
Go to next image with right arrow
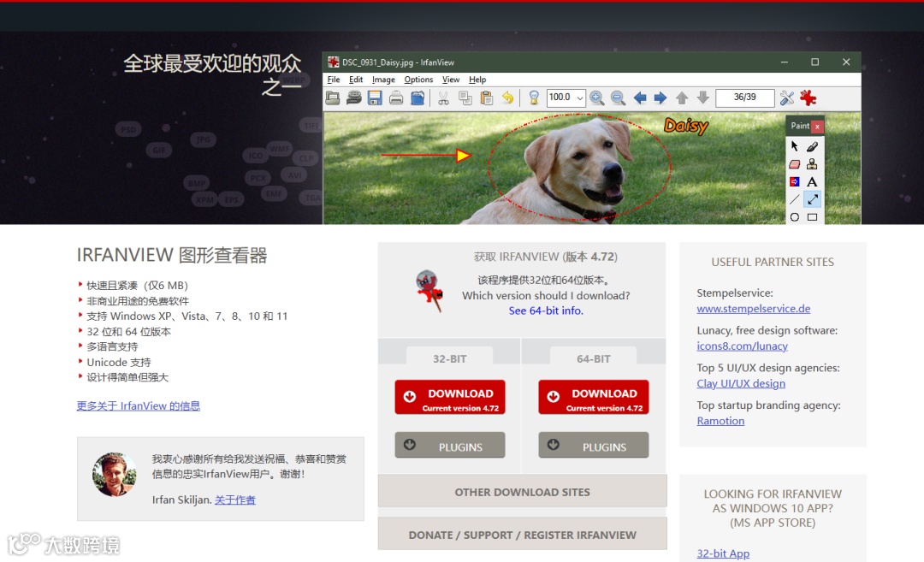coord(660,98)
